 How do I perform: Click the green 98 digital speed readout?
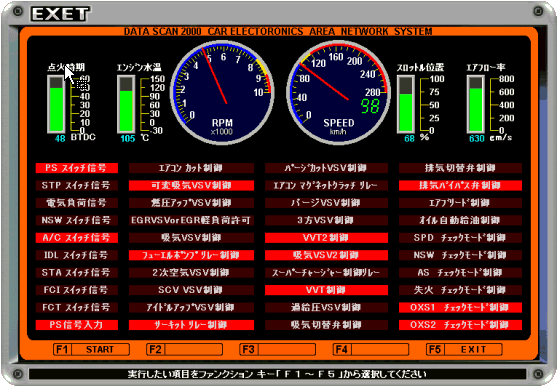(370, 106)
